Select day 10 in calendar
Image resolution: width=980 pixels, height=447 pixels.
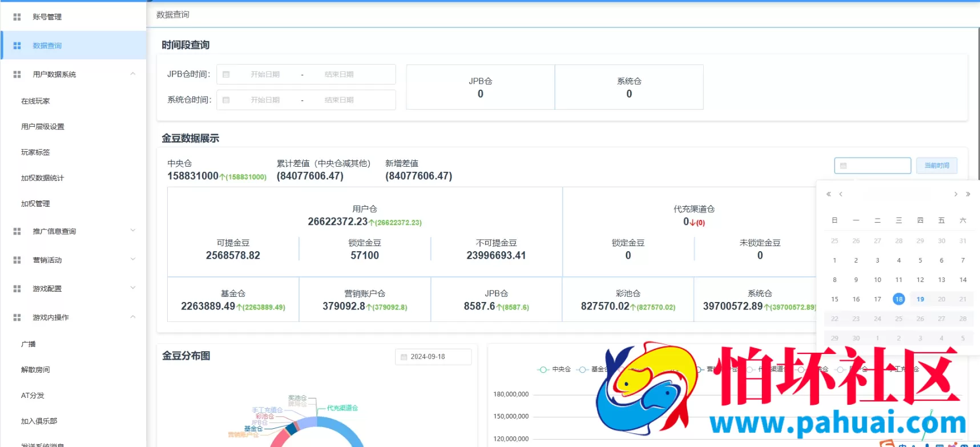pos(877,280)
